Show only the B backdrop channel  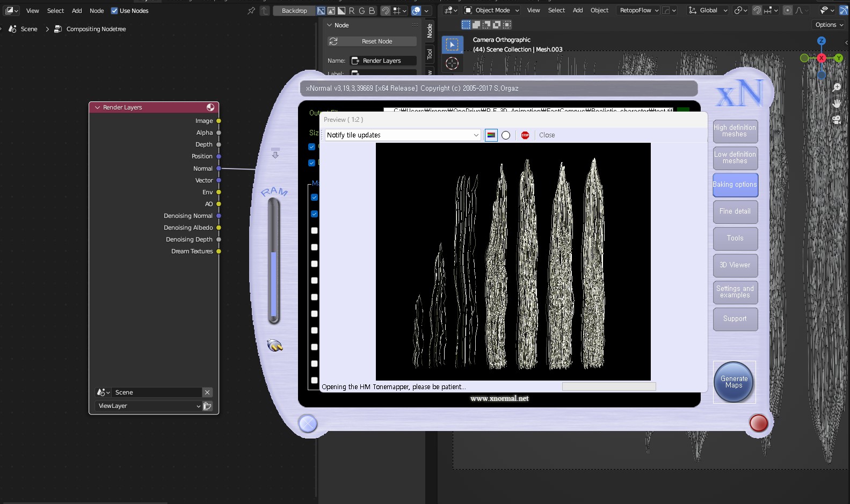coord(372,11)
